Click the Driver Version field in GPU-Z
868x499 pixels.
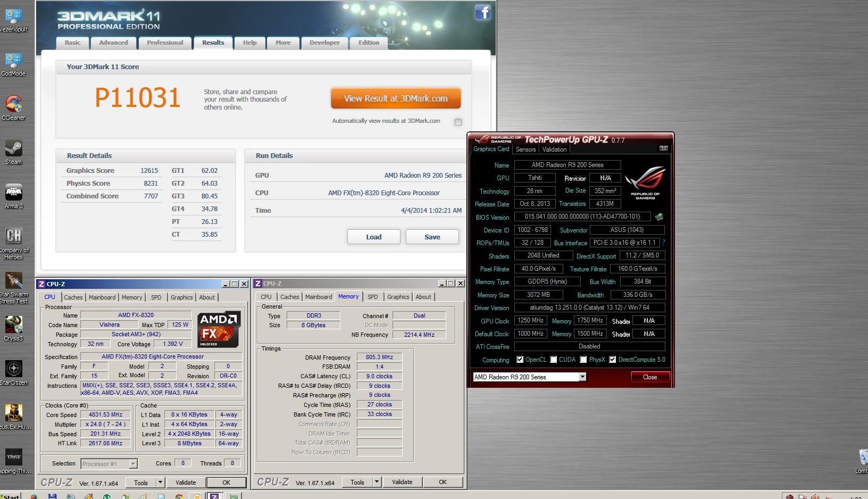(589, 307)
